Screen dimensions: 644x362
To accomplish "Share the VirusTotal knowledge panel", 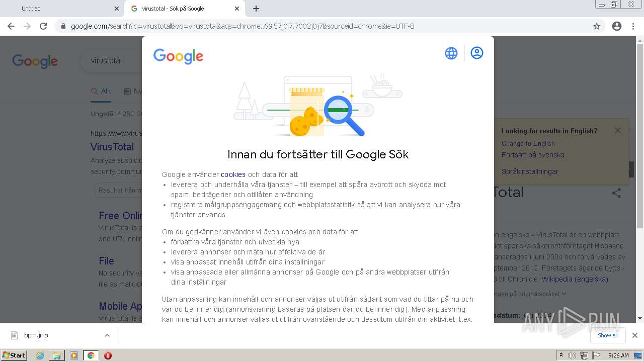I will coord(616,193).
